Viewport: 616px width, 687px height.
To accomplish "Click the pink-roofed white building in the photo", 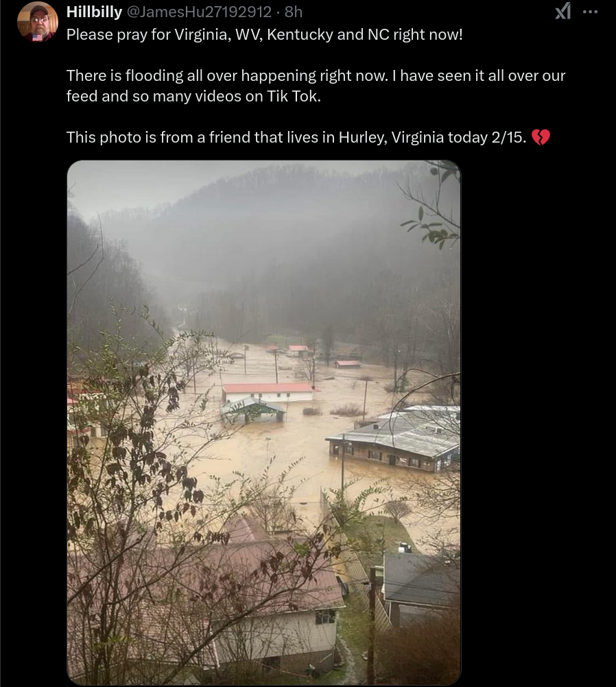I will pyautogui.click(x=268, y=393).
